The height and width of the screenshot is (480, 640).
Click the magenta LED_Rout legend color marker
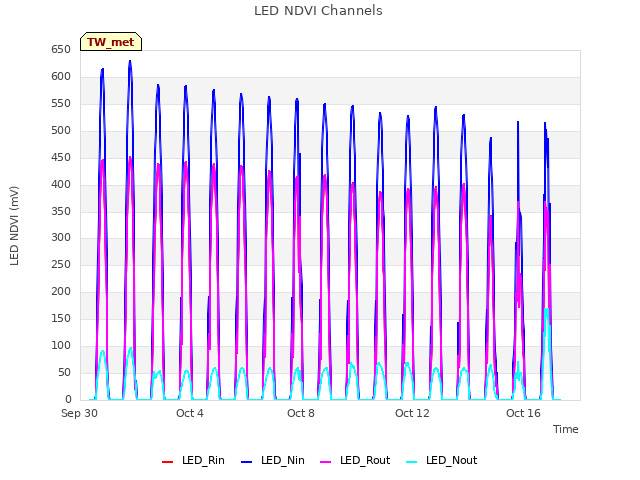pyautogui.click(x=326, y=462)
